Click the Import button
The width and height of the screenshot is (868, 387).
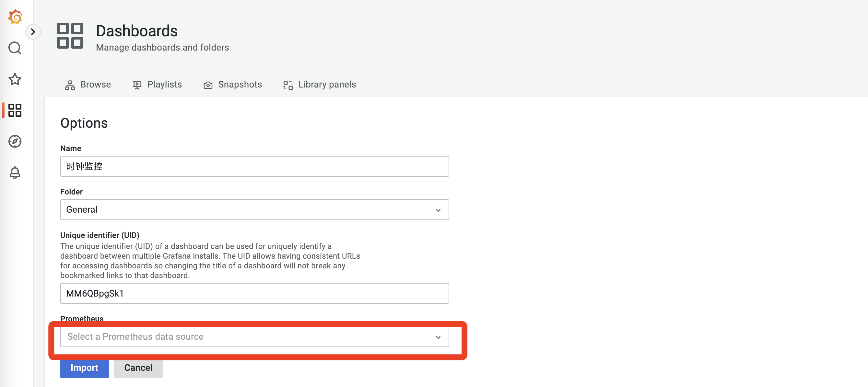84,368
